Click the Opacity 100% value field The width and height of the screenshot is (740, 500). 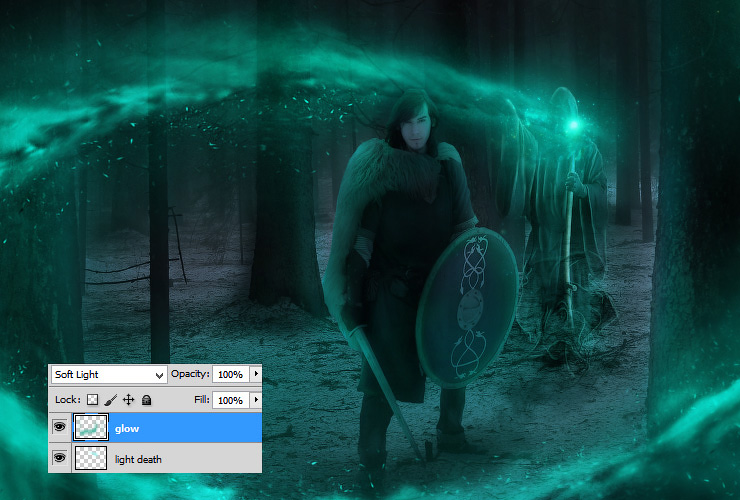(231, 374)
